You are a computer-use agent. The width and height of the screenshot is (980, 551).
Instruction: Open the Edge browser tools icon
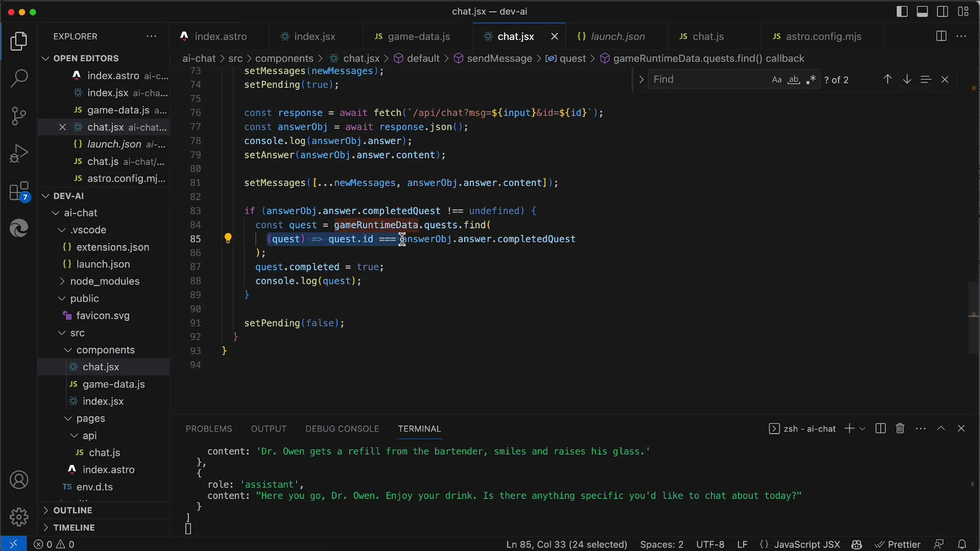[x=19, y=228]
